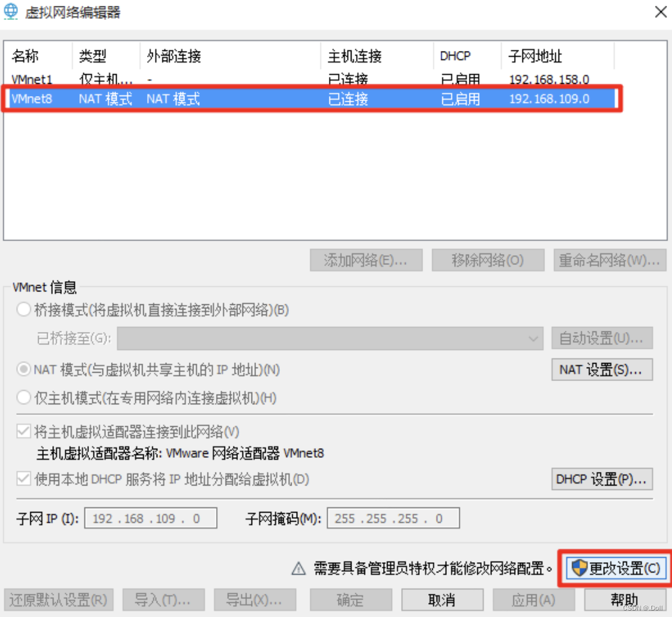Select Host-only mode (仅主机模式) radio button
The width and height of the screenshot is (672, 617).
[24, 398]
